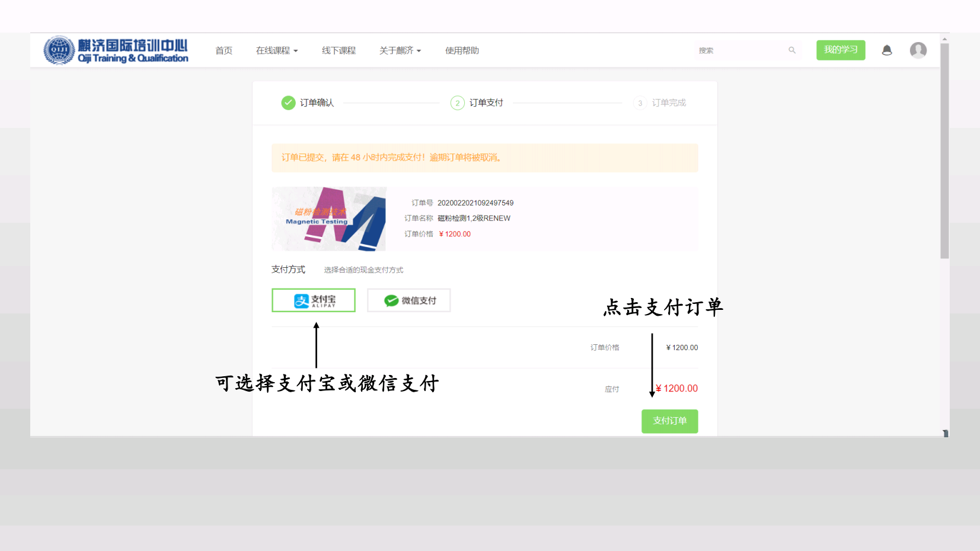Open 使用帮助 help page
Screen dimensions: 980x551
pyautogui.click(x=462, y=51)
